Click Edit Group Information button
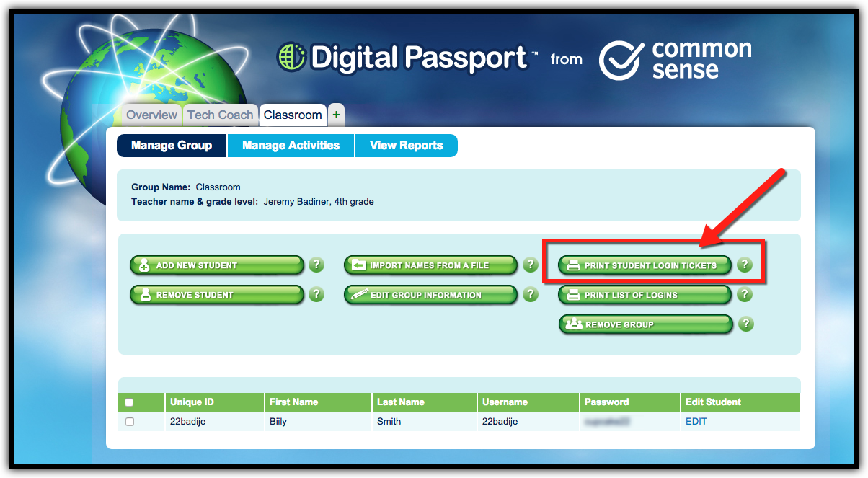This screenshot has width=868, height=478. (431, 295)
